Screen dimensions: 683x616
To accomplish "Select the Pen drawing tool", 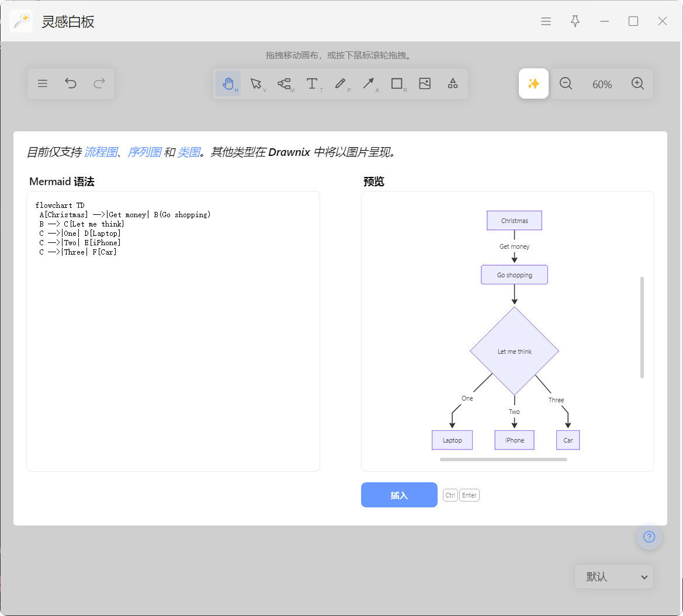I will point(340,83).
